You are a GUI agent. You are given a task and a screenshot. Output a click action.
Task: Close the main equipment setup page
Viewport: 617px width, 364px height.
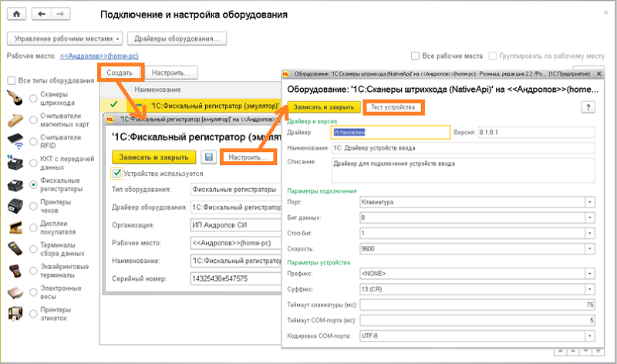(x=606, y=12)
